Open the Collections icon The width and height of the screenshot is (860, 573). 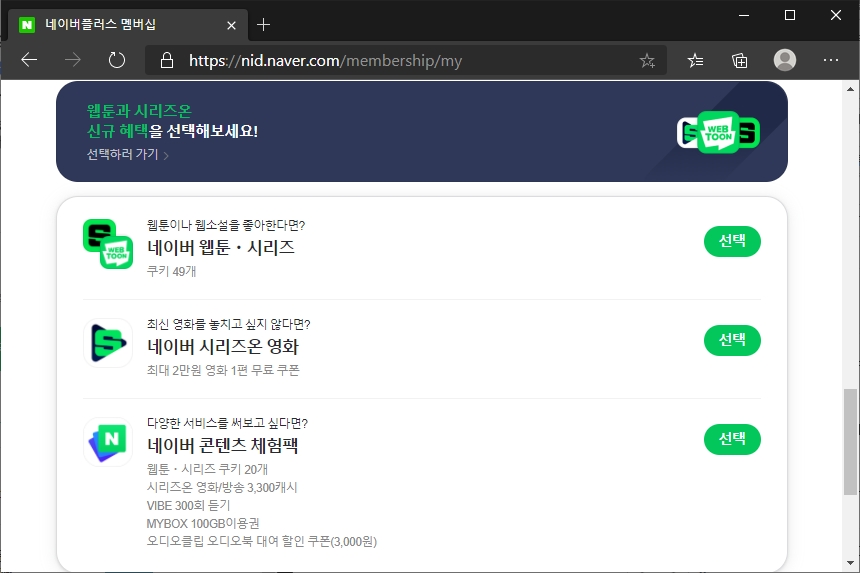click(740, 60)
